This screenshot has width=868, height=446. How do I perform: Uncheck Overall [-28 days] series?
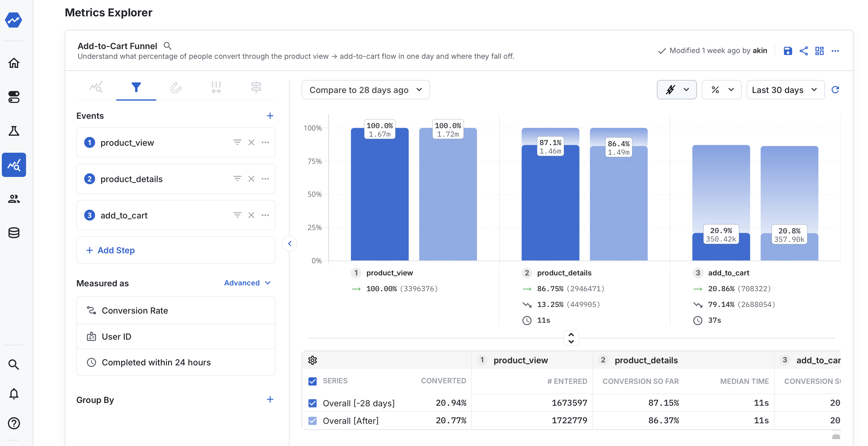tap(312, 403)
